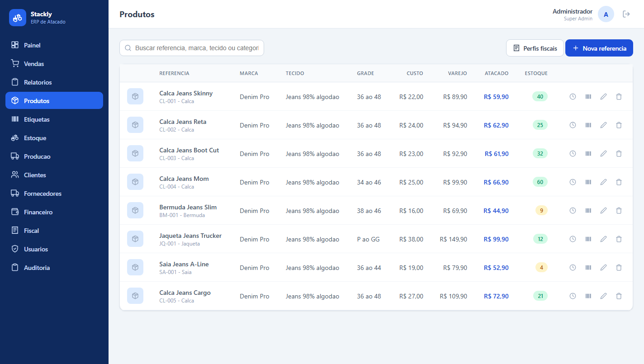Open history for Calca Jeans Mom
Viewport: 644px width, 364px height.
click(x=573, y=182)
